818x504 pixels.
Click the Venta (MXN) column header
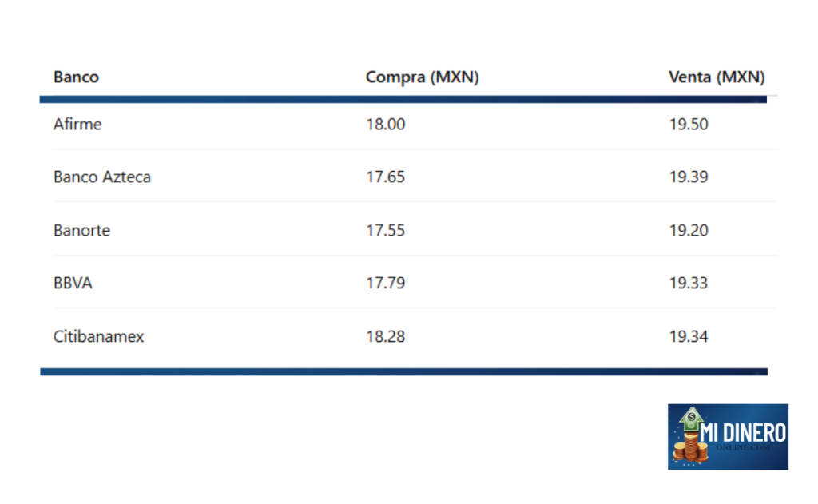coord(717,77)
